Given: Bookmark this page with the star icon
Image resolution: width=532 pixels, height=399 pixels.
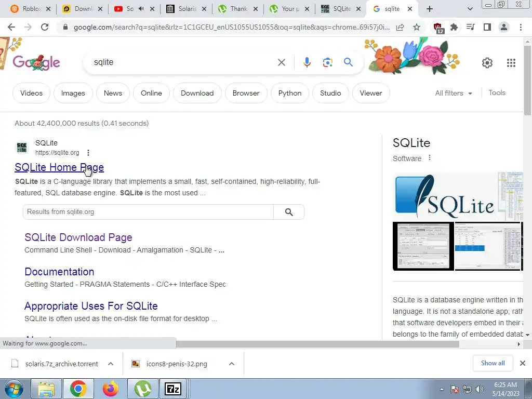Looking at the screenshot, I should point(417,27).
